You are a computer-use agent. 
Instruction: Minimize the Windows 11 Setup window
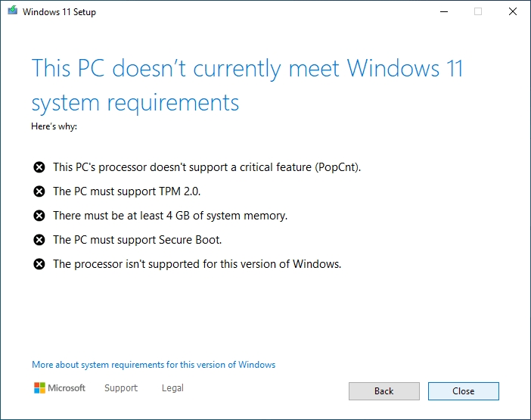pyautogui.click(x=444, y=11)
